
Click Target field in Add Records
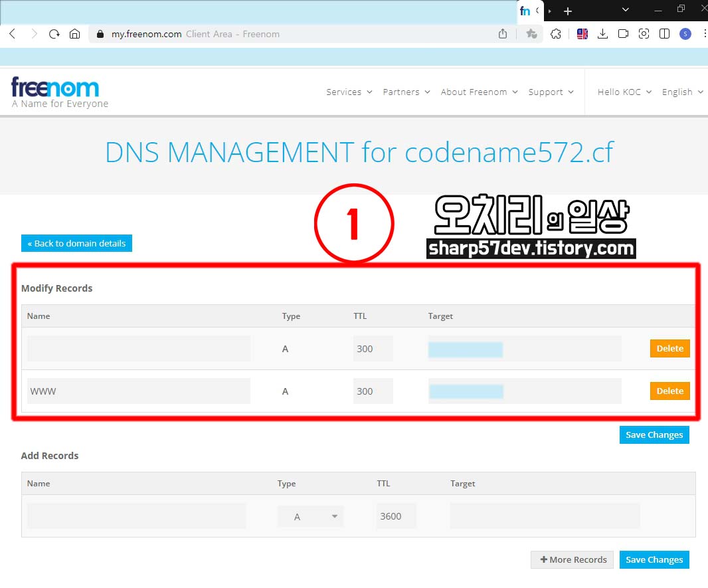tap(545, 516)
